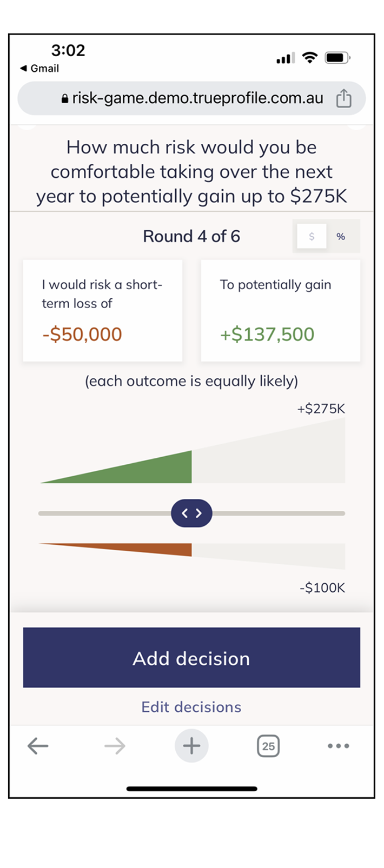
Task: Click the risk slider handle
Action: pos(191,513)
